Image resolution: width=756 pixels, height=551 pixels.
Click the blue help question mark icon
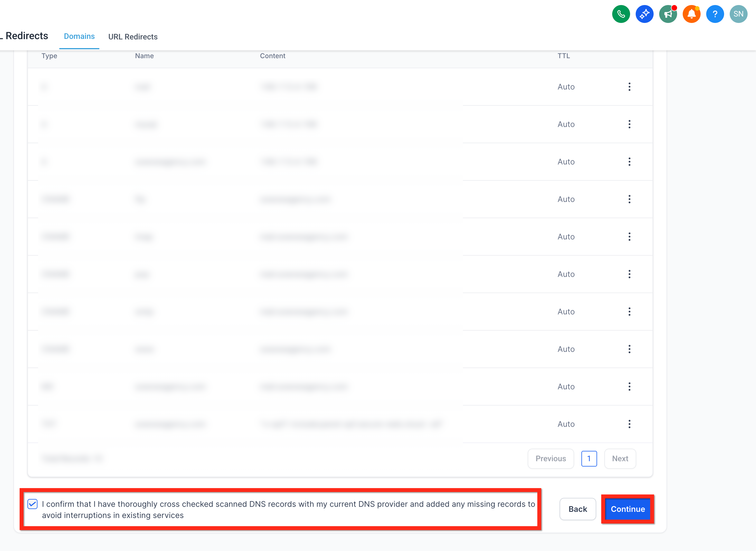click(x=715, y=14)
